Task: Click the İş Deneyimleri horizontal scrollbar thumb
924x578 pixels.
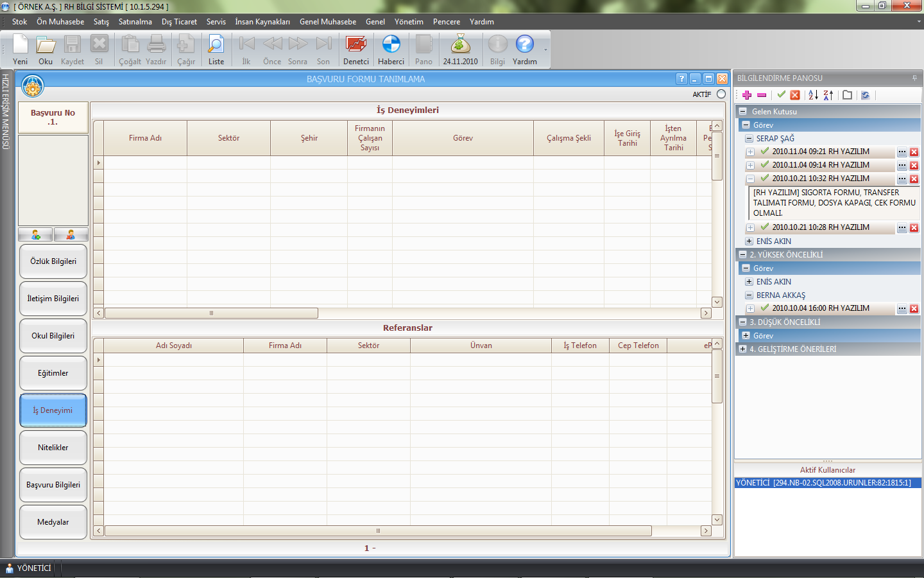Action: pos(211,313)
